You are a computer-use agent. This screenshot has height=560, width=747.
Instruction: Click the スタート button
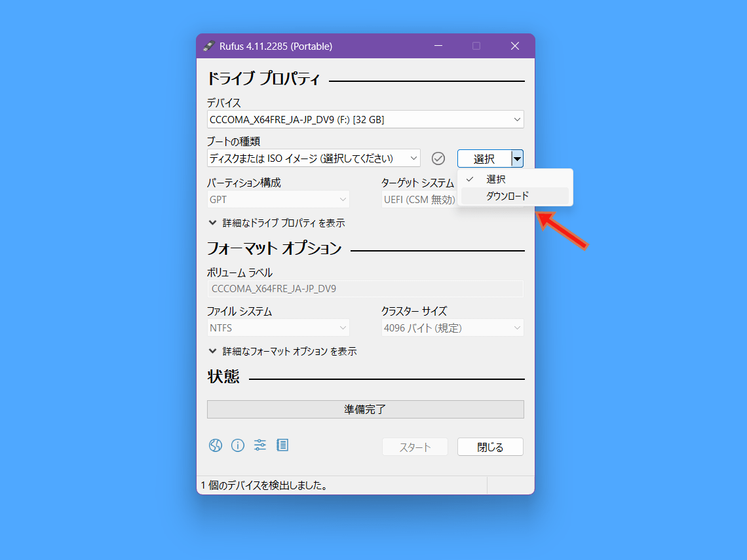tap(415, 447)
